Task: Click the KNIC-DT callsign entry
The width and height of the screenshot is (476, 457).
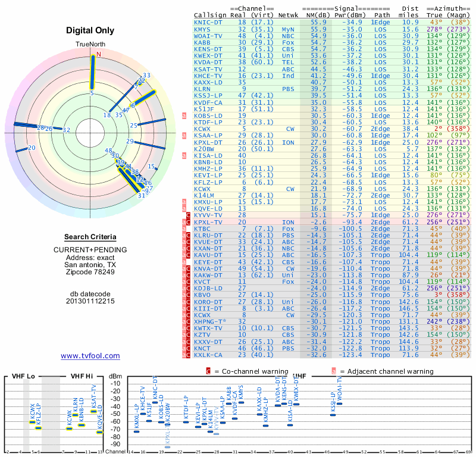Action: pos(208,22)
